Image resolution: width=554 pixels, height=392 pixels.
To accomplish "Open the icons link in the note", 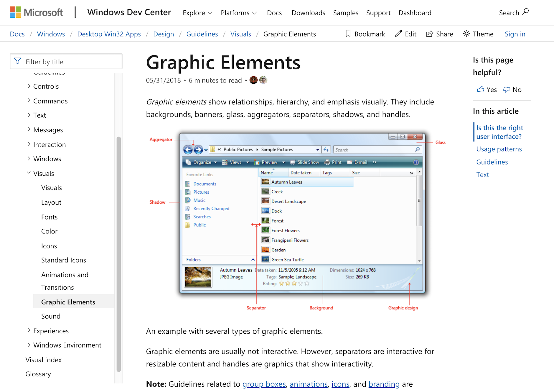I will [340, 384].
